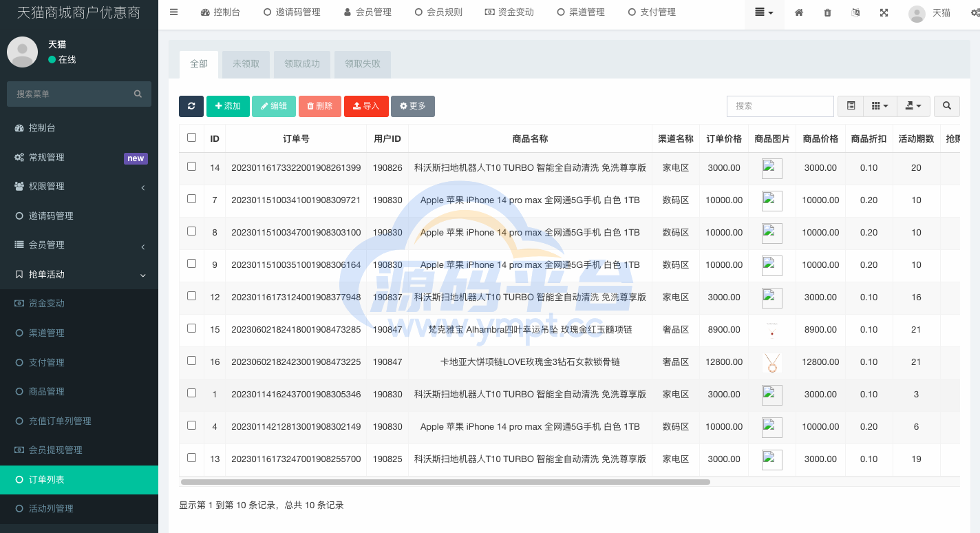Viewport: 980px width, 533px height.
Task: Switch to the 未领取 tab
Action: coord(246,64)
